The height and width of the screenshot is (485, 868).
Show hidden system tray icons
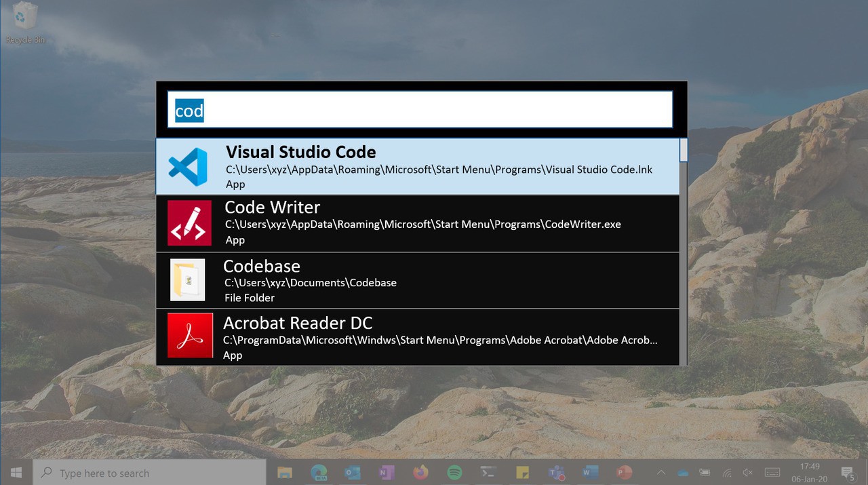point(660,472)
